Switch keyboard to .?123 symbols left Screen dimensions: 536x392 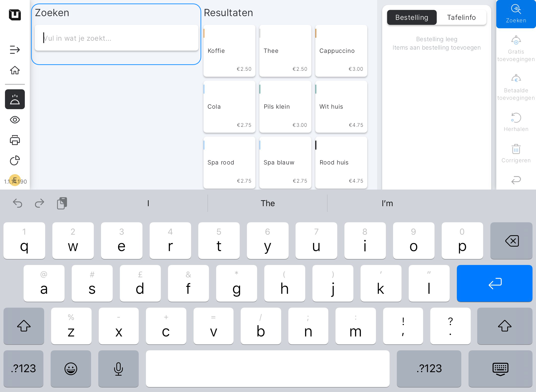tap(24, 368)
